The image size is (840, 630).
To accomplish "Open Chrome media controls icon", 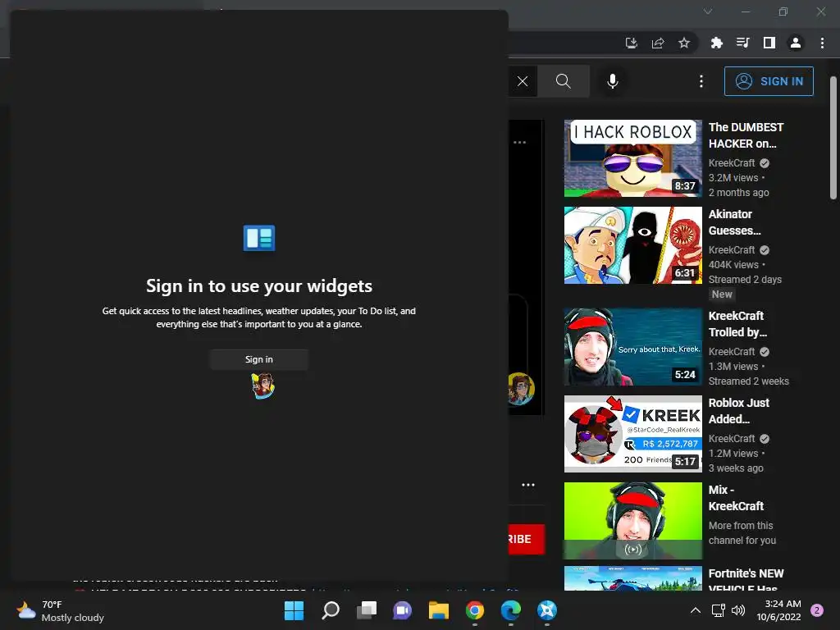I will tap(743, 43).
